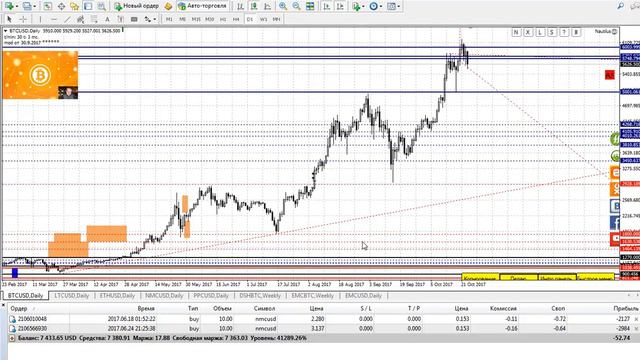The width and height of the screenshot is (640, 360).
Task: Zoom in on the chart
Action: point(282,6)
